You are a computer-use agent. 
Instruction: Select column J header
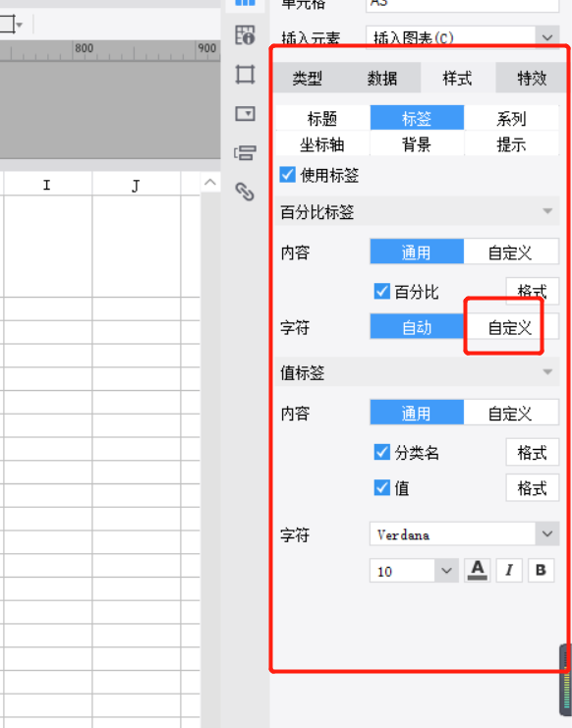click(x=136, y=185)
